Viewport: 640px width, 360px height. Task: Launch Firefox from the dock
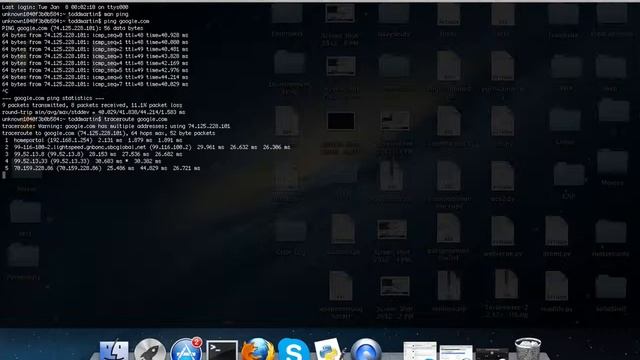258,349
